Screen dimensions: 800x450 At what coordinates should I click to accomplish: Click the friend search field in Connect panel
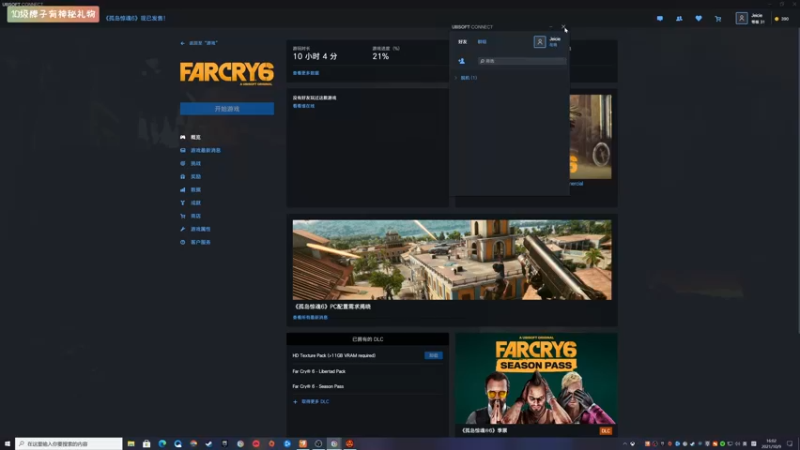(x=522, y=61)
